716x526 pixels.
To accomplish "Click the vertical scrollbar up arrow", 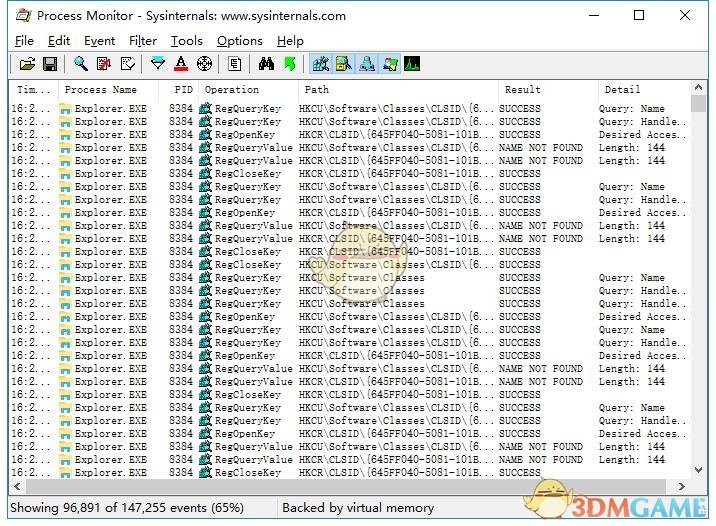I will (x=698, y=87).
